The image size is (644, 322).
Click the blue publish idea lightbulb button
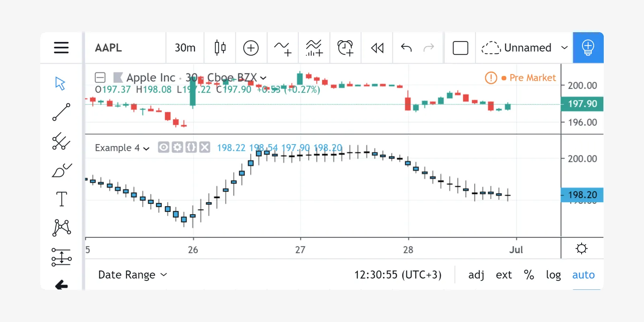point(588,47)
